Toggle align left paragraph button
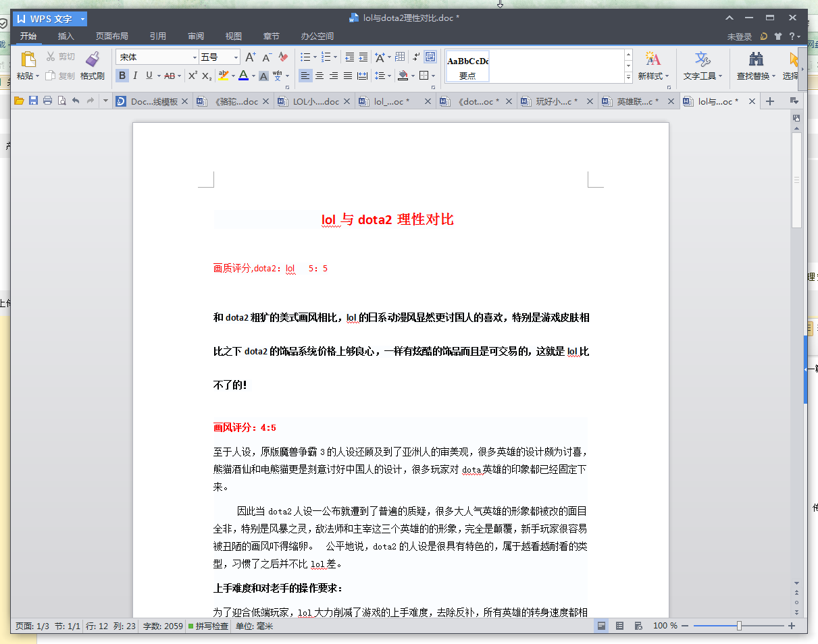Image resolution: width=818 pixels, height=644 pixels. (x=305, y=76)
